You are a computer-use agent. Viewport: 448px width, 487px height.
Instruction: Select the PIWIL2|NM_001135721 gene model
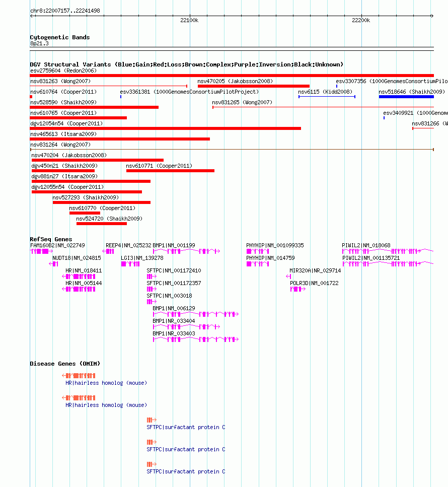388,264
